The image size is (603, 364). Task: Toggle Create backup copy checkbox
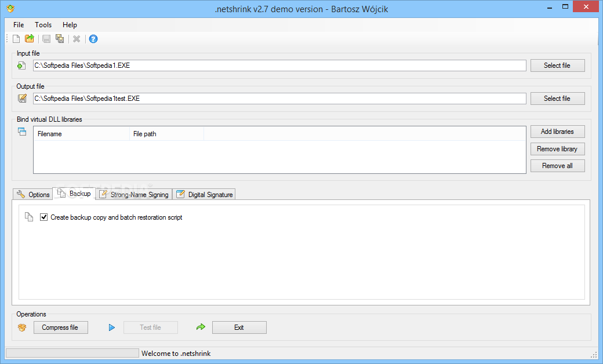pos(44,217)
